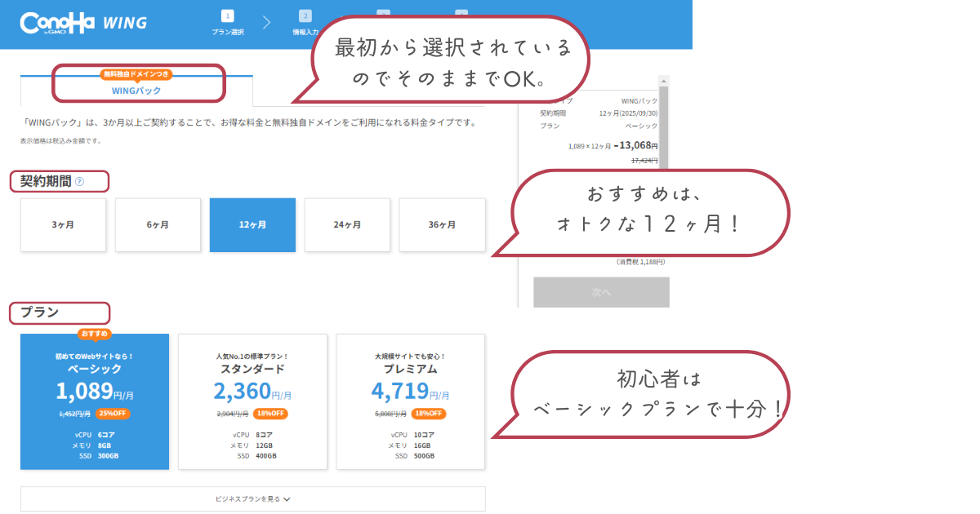Click the 18%OFF badge under プレミアム
This screenshot has width=980, height=514.
429,414
